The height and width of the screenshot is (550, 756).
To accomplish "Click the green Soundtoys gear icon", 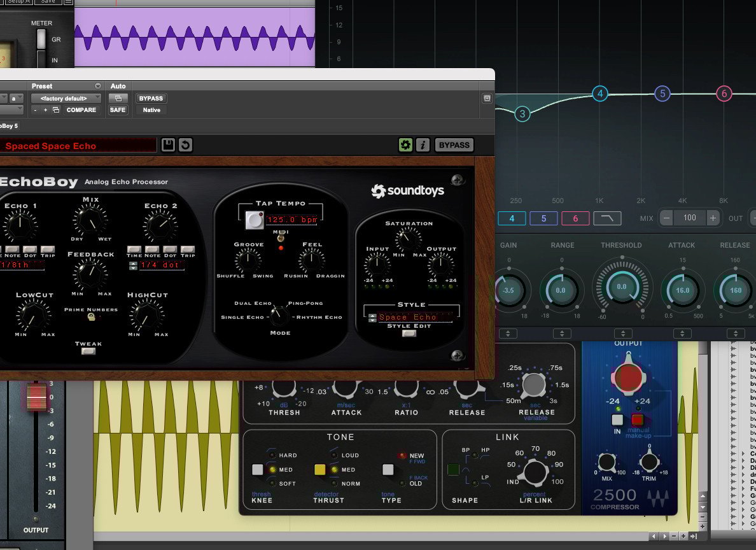I will (x=405, y=145).
